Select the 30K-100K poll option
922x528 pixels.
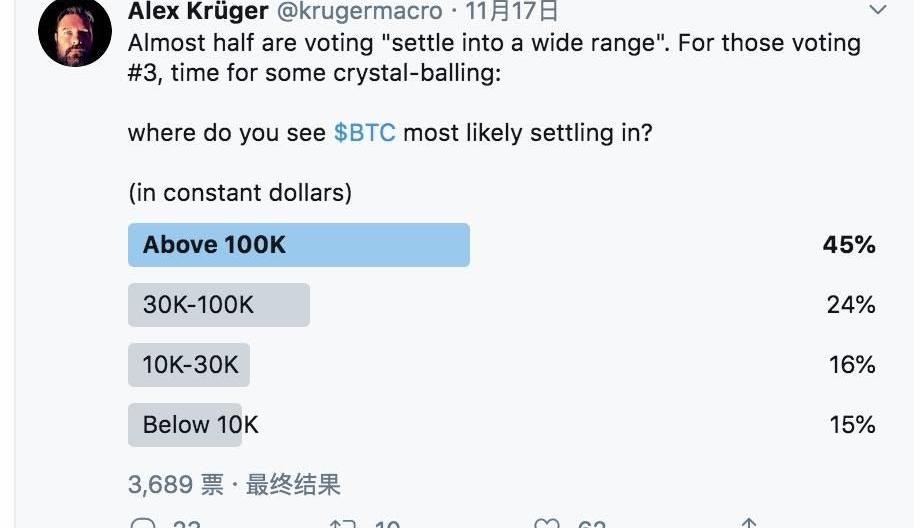click(218, 305)
